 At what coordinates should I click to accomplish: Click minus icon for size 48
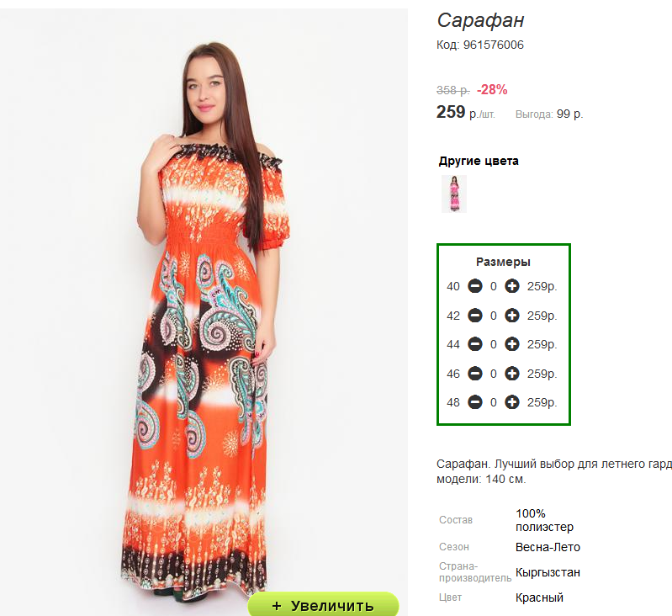(475, 402)
